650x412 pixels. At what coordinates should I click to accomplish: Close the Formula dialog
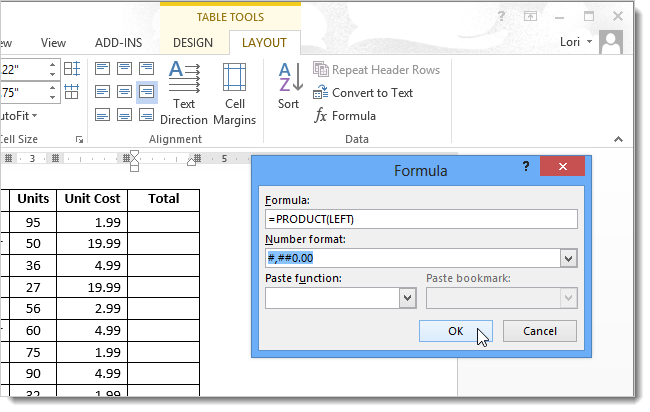tap(563, 167)
